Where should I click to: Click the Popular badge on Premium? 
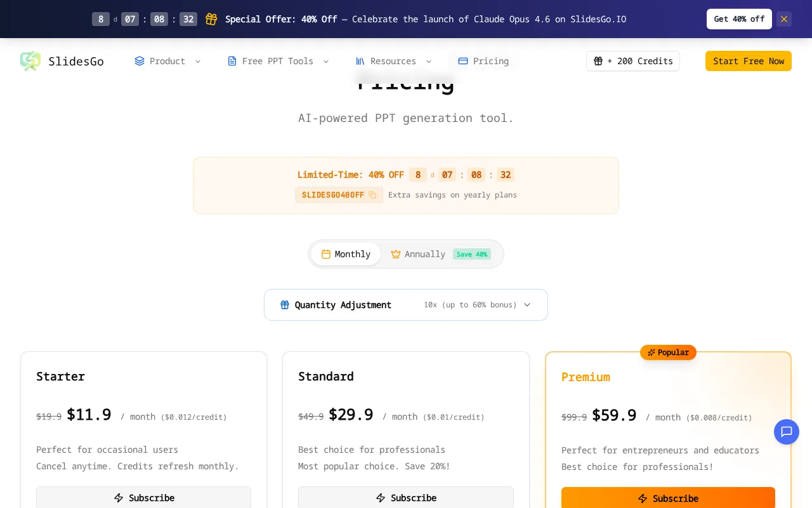tap(668, 352)
